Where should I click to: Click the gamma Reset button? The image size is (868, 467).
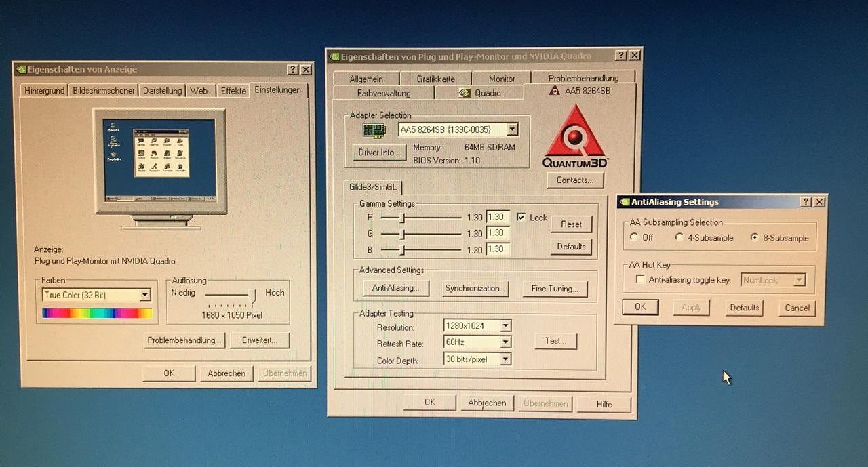click(571, 224)
